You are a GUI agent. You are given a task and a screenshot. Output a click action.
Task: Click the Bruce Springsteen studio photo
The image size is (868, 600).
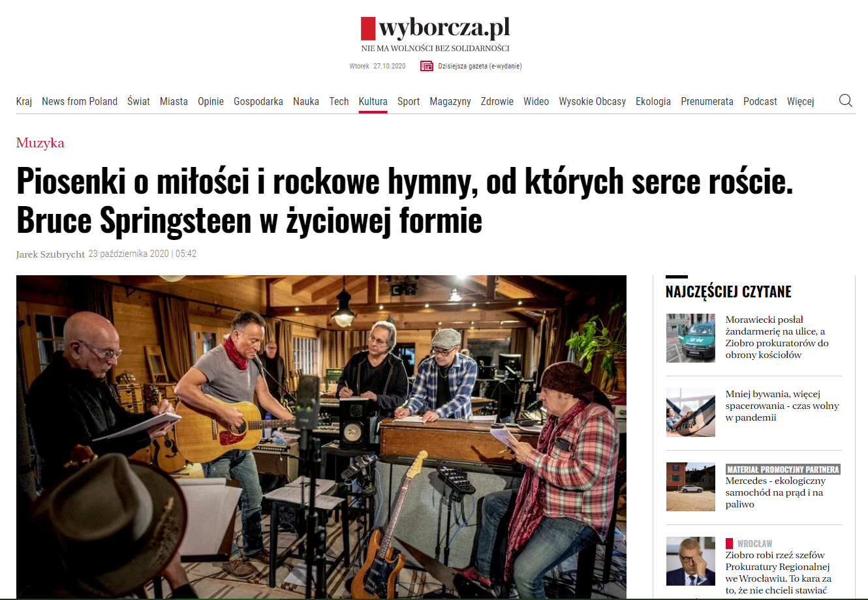321,437
